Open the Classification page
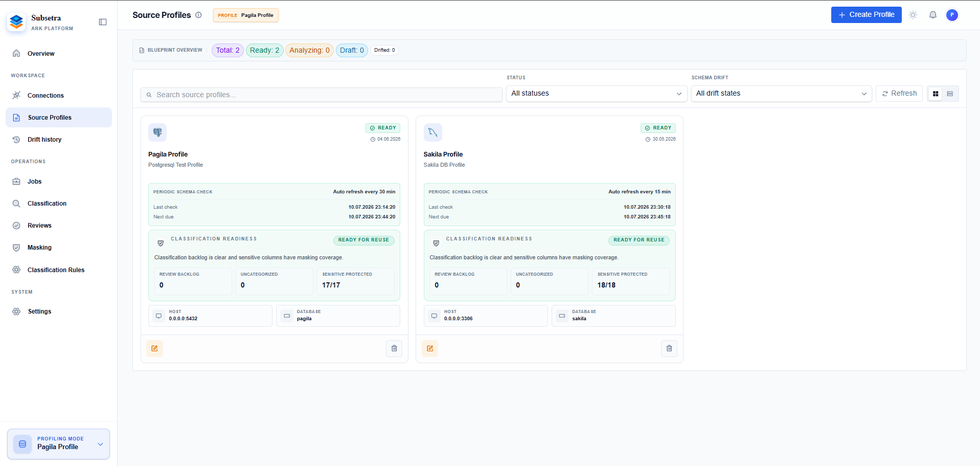 click(x=59, y=204)
